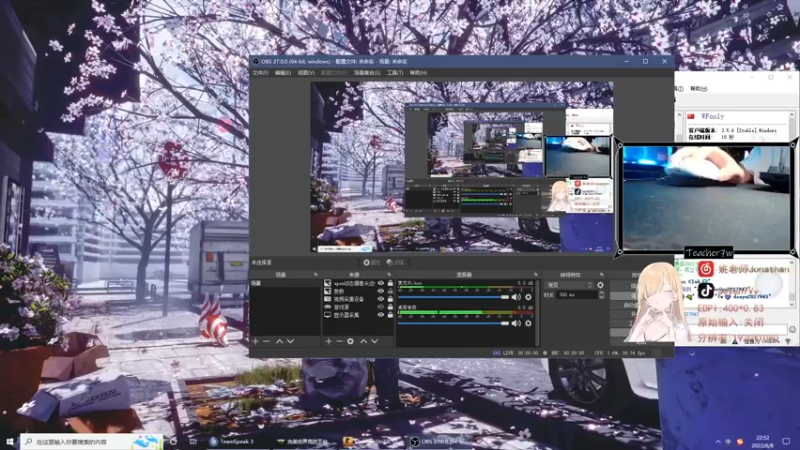This screenshot has width=800, height=450.
Task: Open Mic/Aux audio settings gear
Action: coord(529,297)
